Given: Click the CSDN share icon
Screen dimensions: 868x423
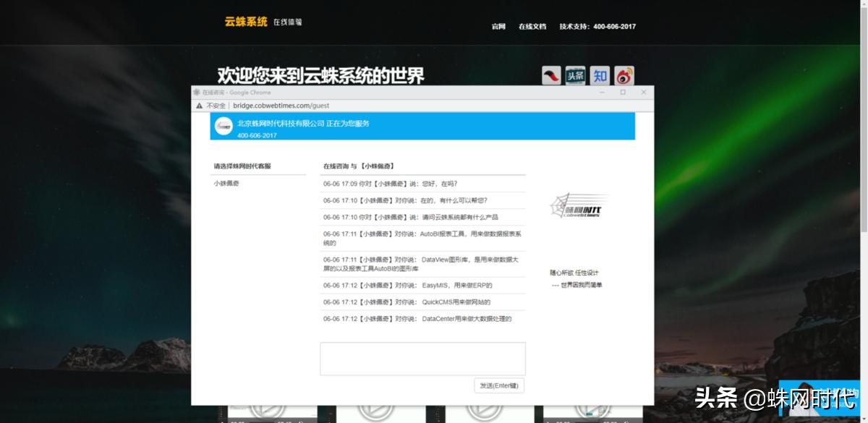Looking at the screenshot, I should [x=551, y=74].
